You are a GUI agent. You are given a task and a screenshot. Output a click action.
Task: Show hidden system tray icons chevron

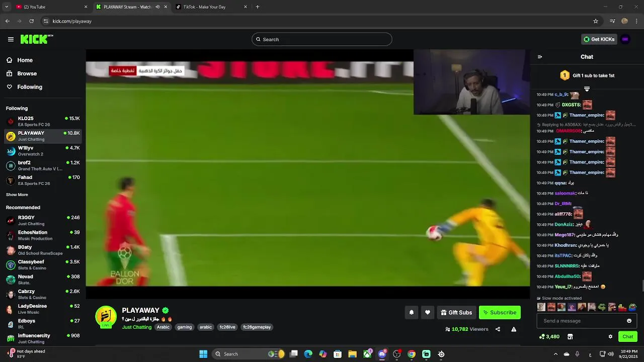click(555, 354)
